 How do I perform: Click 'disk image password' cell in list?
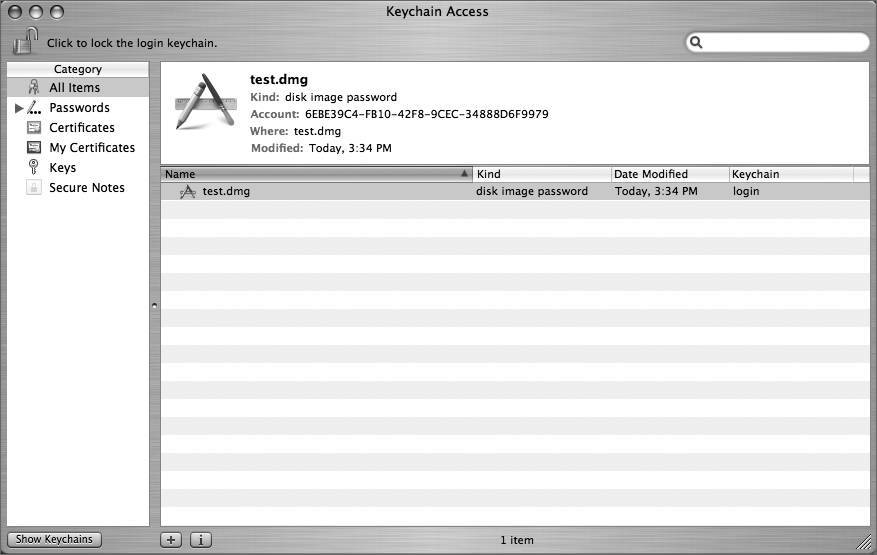point(532,191)
